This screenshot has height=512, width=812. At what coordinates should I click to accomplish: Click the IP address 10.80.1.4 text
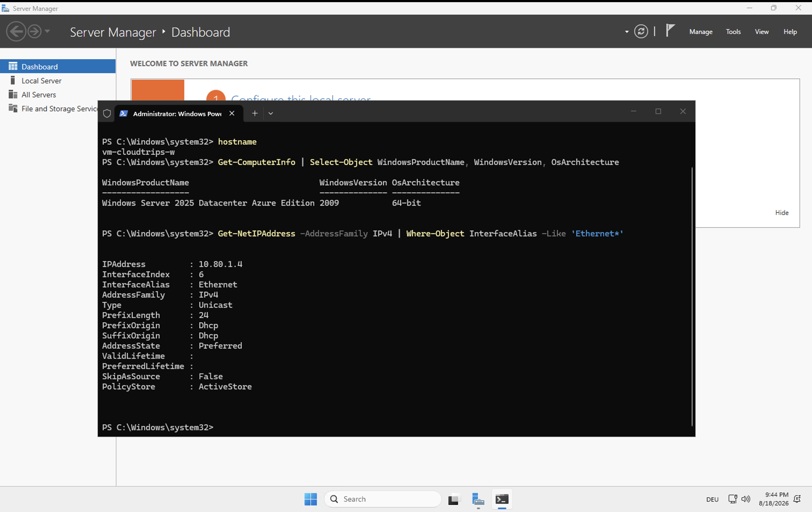220,264
